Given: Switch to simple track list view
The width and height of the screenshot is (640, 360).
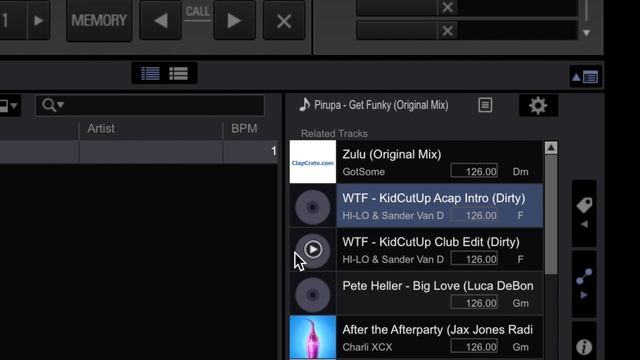Looking at the screenshot, I should (178, 73).
